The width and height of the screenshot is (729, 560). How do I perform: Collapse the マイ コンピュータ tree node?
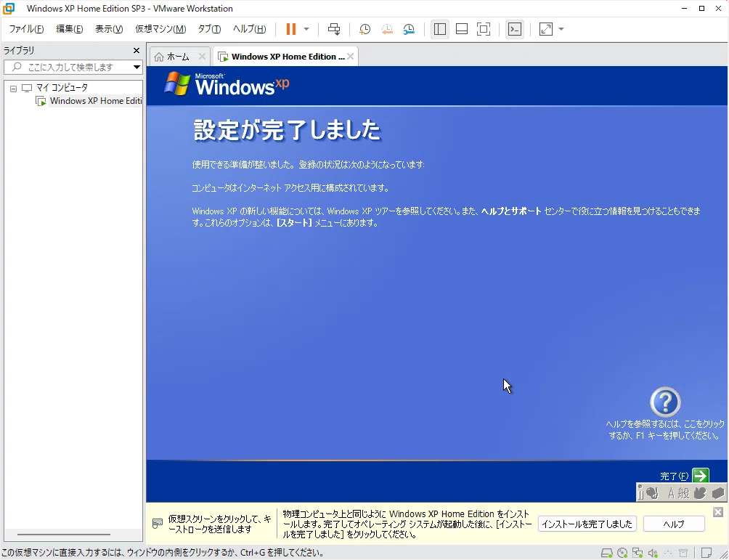(14, 88)
